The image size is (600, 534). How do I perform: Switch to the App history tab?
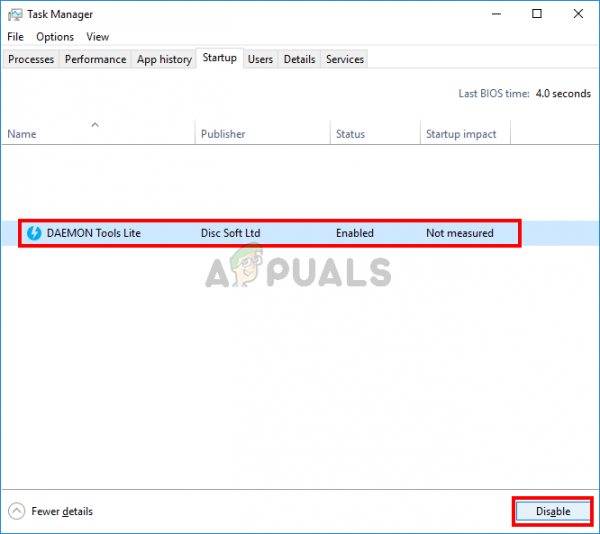click(164, 59)
